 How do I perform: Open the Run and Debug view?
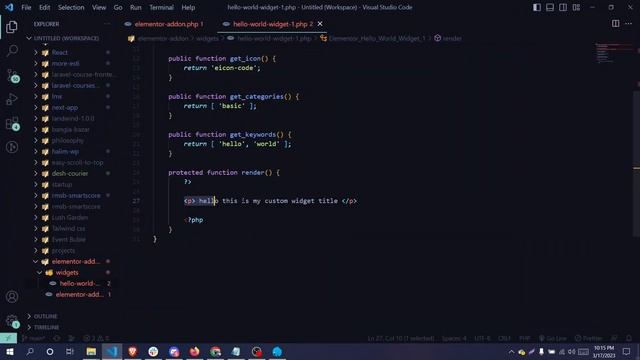coord(12,99)
